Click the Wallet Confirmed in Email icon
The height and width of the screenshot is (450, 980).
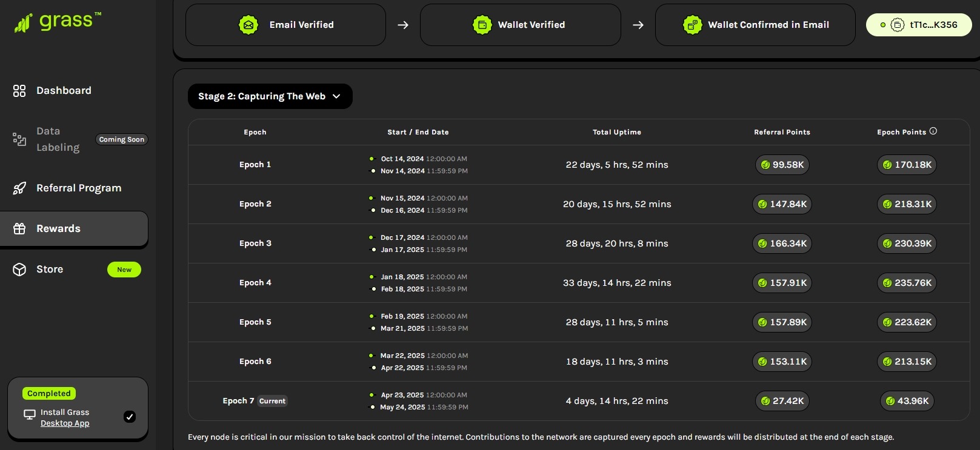pos(692,25)
